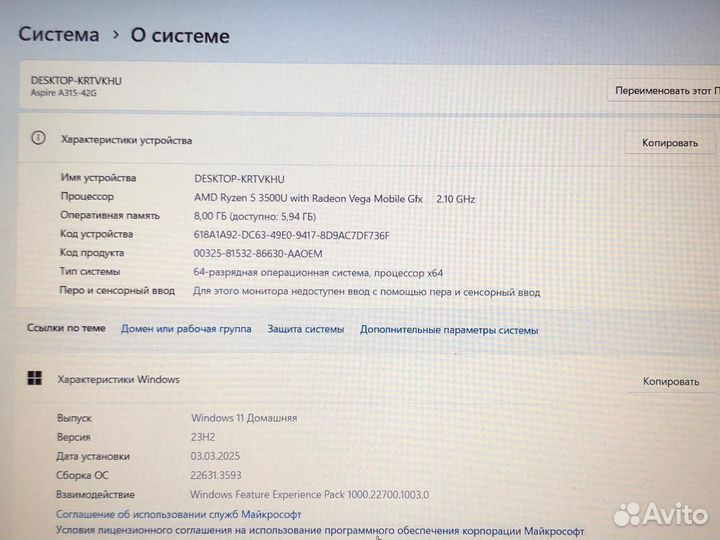Click the Процессор label
Viewport: 720px width, 540px height.
(x=87, y=197)
